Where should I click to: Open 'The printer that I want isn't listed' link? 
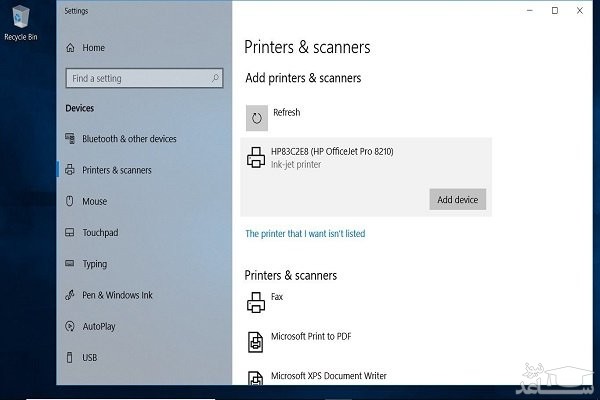point(305,234)
